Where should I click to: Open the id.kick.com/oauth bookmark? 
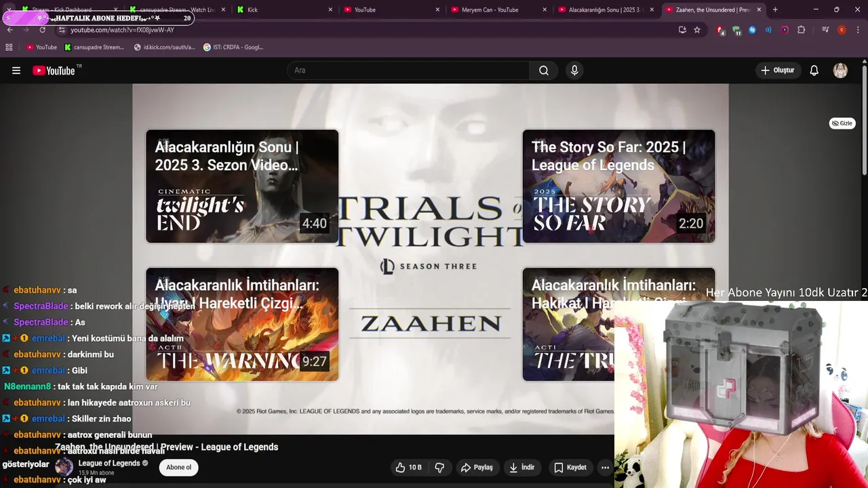[x=165, y=47]
